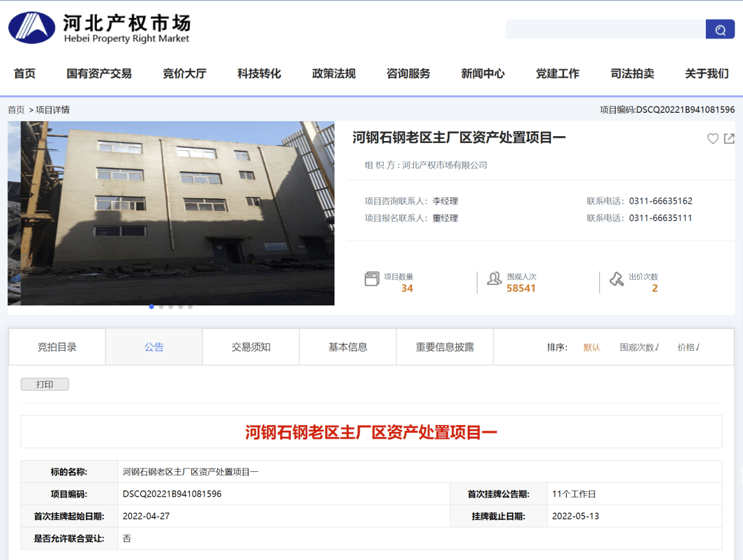Switch to the 基本信息 tab
Viewport: 743px width, 560px height.
[348, 347]
